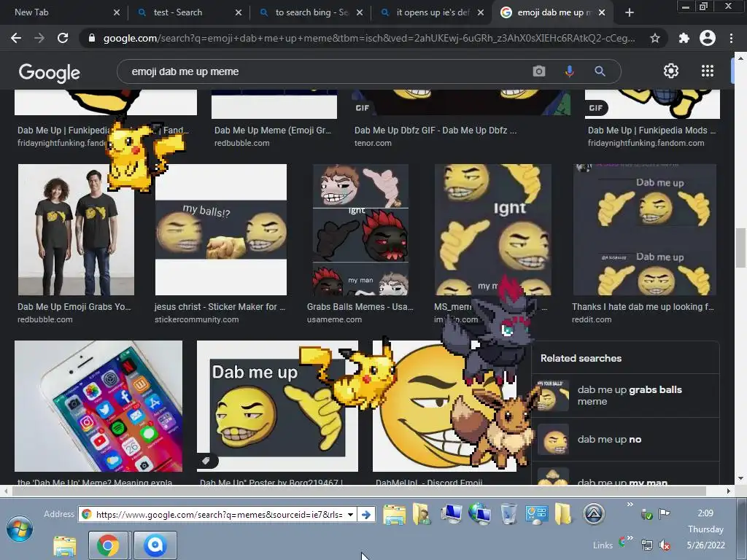The width and height of the screenshot is (747, 560).
Task: Open the user folder toolbar icon
Action: (x=422, y=514)
